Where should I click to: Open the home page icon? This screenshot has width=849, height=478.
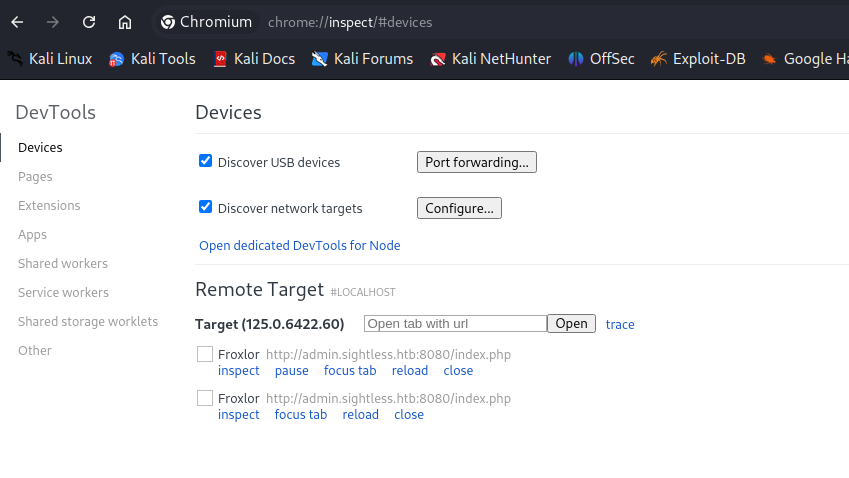(x=125, y=22)
